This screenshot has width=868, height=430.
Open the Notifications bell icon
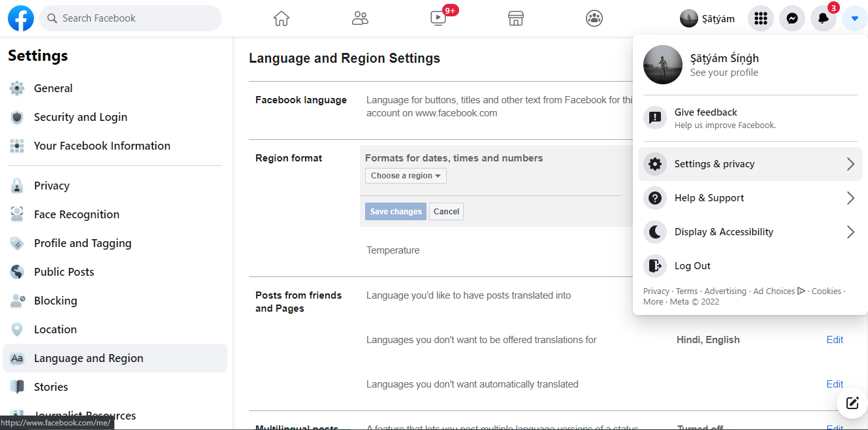point(824,18)
